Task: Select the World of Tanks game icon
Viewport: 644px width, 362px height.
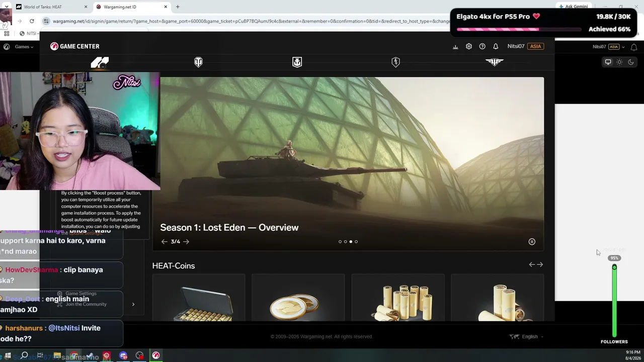Action: (198, 62)
